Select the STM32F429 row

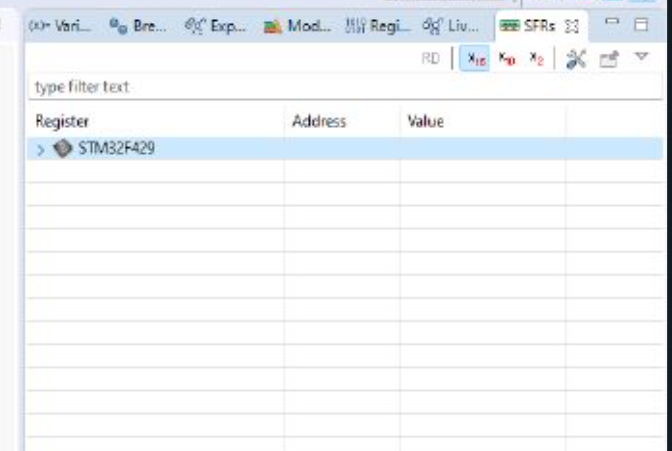pos(345,149)
